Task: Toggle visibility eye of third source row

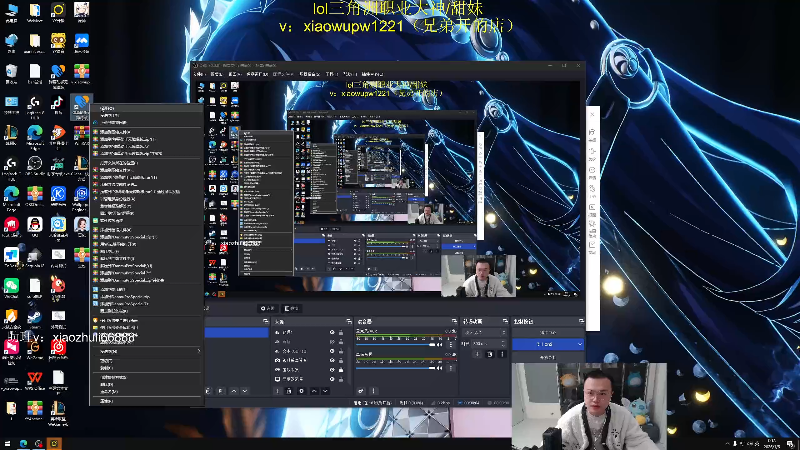Action: point(332,351)
